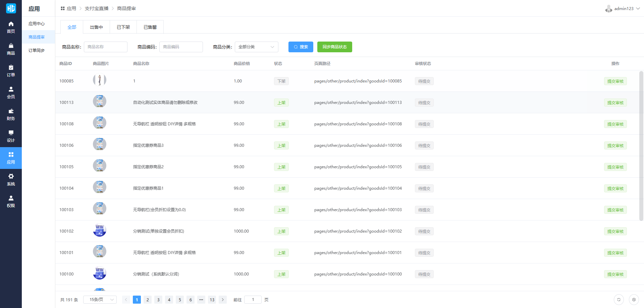
Task: Open the 15条/页 page size dropdown
Action: 100,300
